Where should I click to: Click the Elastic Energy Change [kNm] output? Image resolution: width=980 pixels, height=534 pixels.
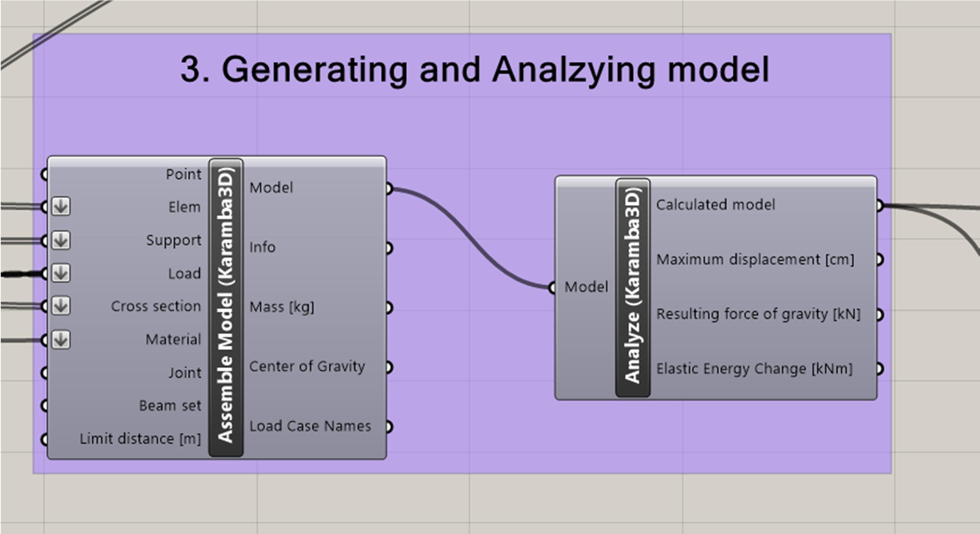754,369
